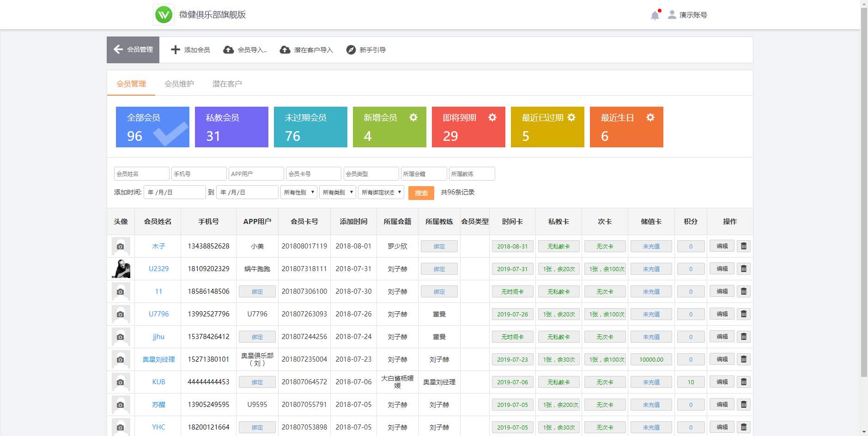Click 添加会员 plus toolbar item

tap(190, 49)
